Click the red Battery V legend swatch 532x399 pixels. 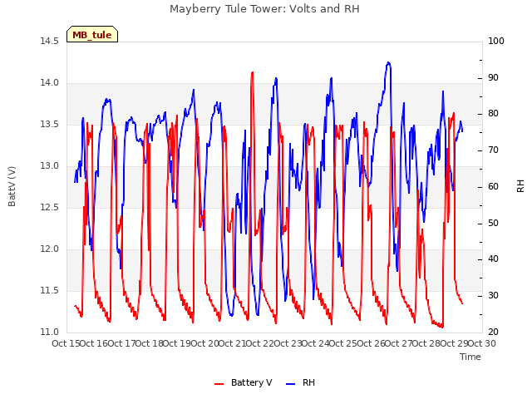(219, 384)
